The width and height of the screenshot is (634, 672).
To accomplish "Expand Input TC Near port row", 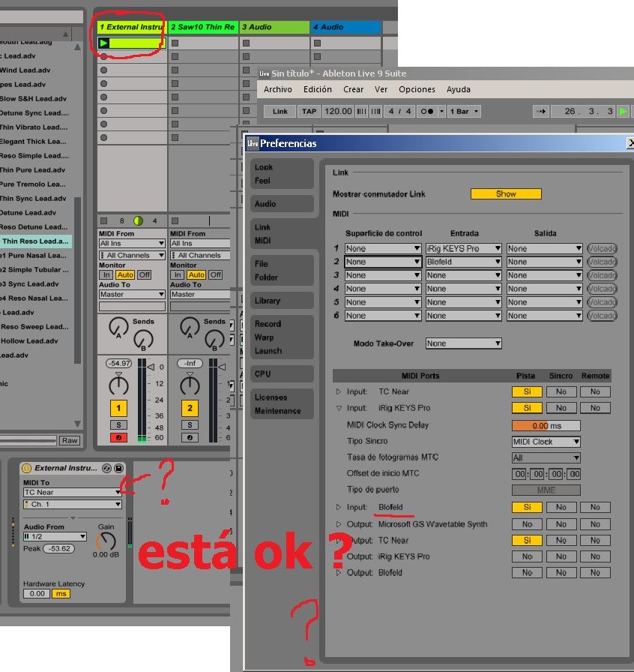I will pyautogui.click(x=339, y=391).
